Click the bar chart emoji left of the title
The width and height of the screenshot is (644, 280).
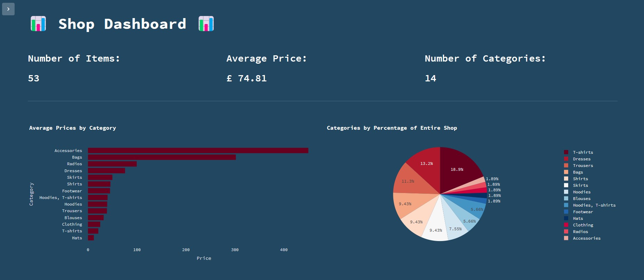(x=38, y=24)
